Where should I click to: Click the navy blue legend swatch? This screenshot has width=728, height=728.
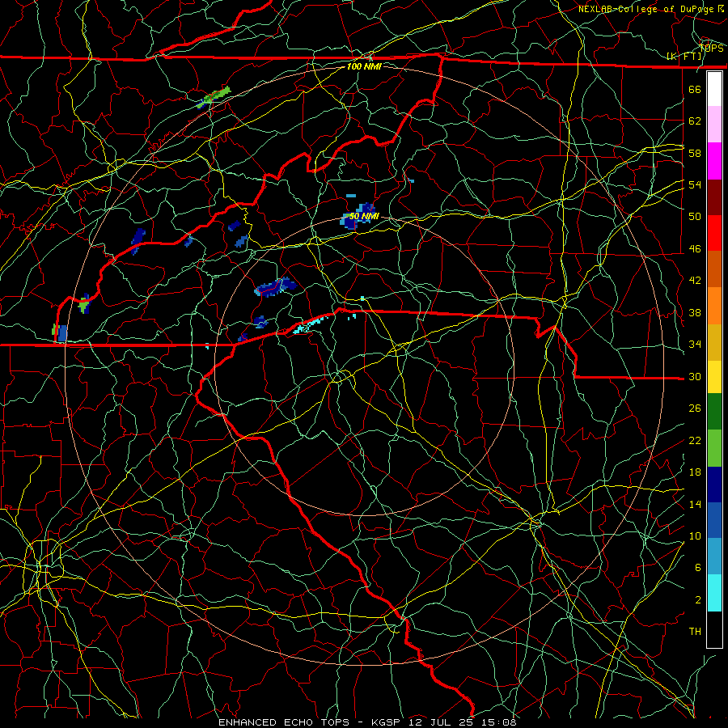click(x=714, y=485)
